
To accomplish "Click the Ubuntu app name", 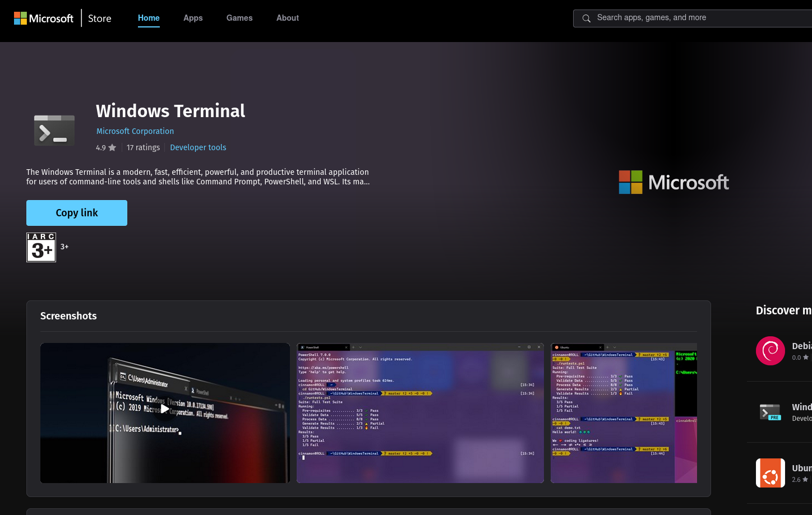I will tap(802, 468).
